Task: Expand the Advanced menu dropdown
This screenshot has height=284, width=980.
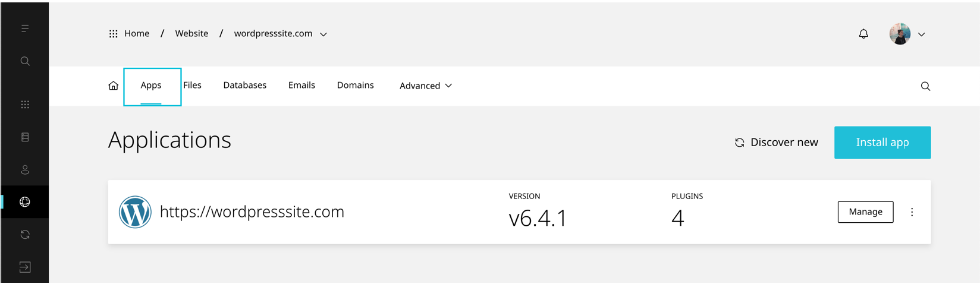Action: tap(426, 86)
